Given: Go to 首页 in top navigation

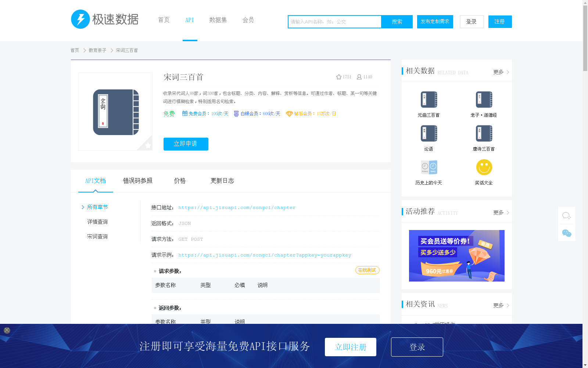Looking at the screenshot, I should [164, 20].
